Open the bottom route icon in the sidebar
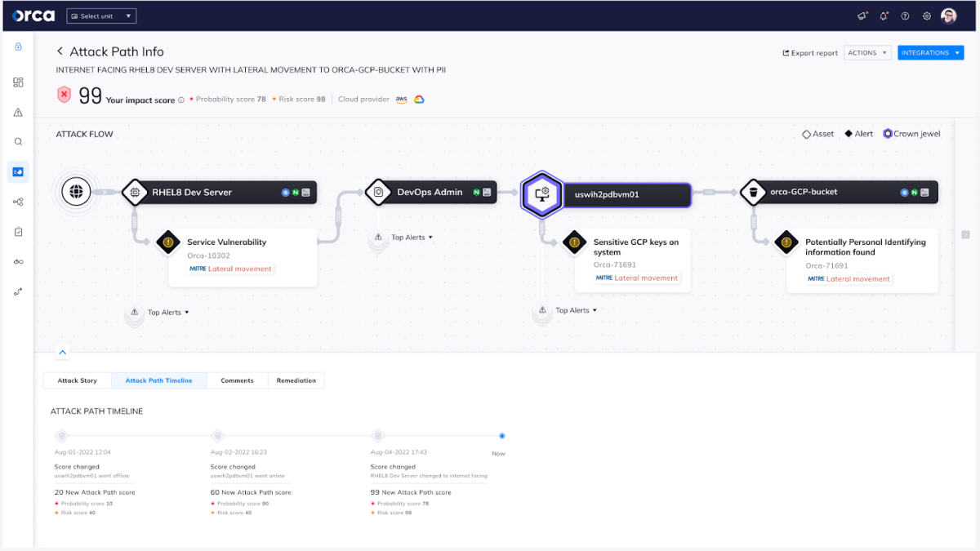Screen dimensions: 980x551 pos(18,291)
